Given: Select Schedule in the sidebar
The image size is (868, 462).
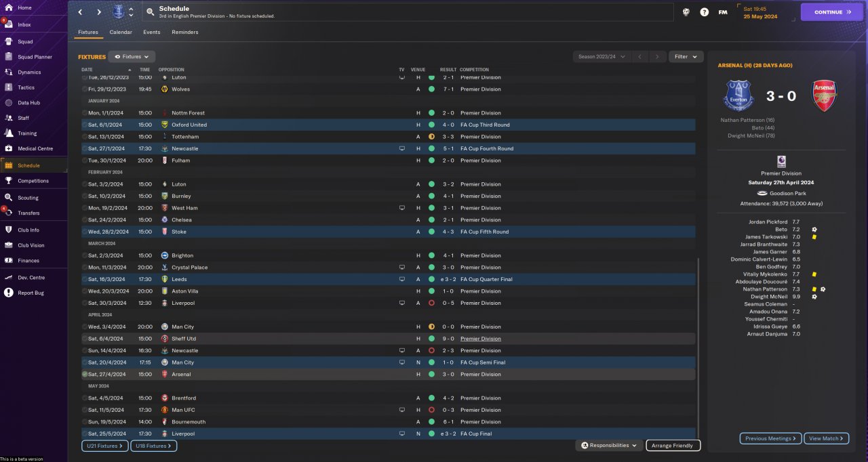Looking at the screenshot, I should [x=33, y=165].
